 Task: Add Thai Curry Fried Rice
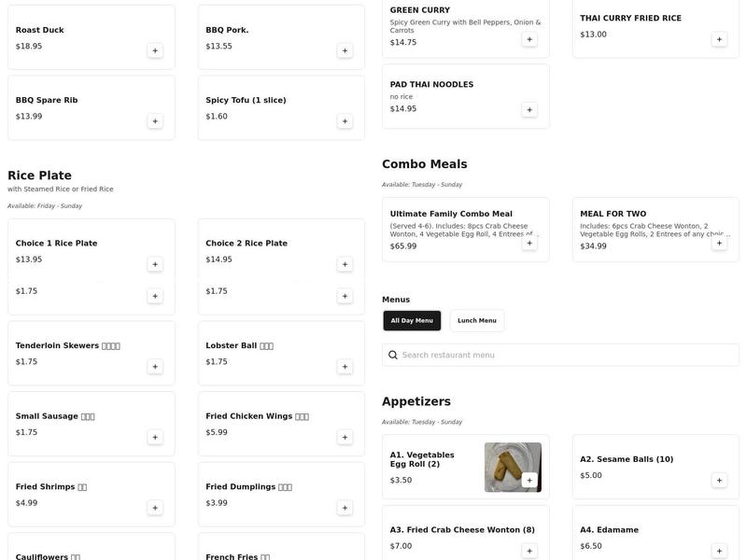click(719, 39)
